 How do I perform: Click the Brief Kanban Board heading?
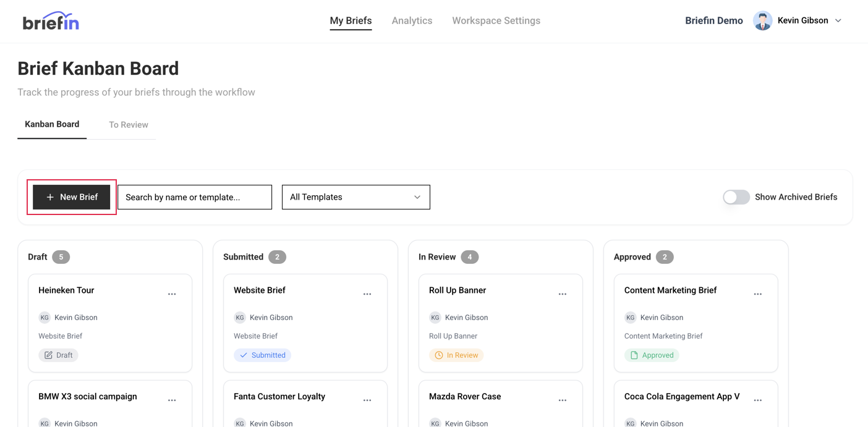(x=98, y=69)
